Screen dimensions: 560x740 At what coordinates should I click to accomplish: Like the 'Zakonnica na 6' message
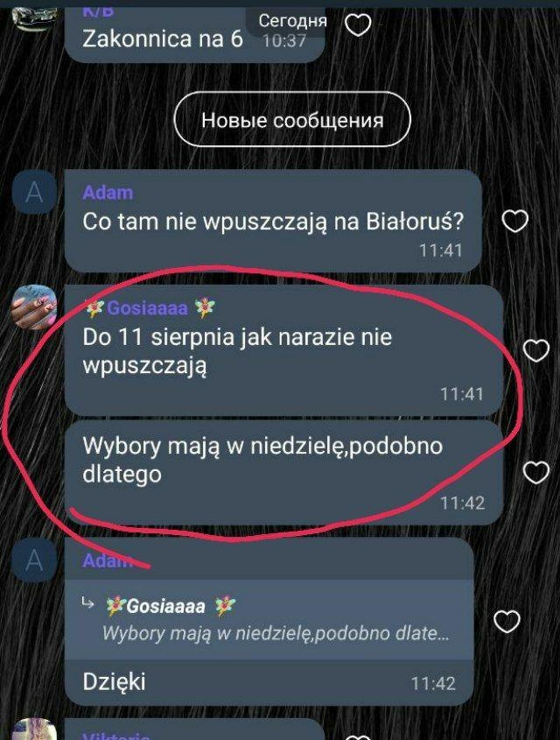coord(358,25)
